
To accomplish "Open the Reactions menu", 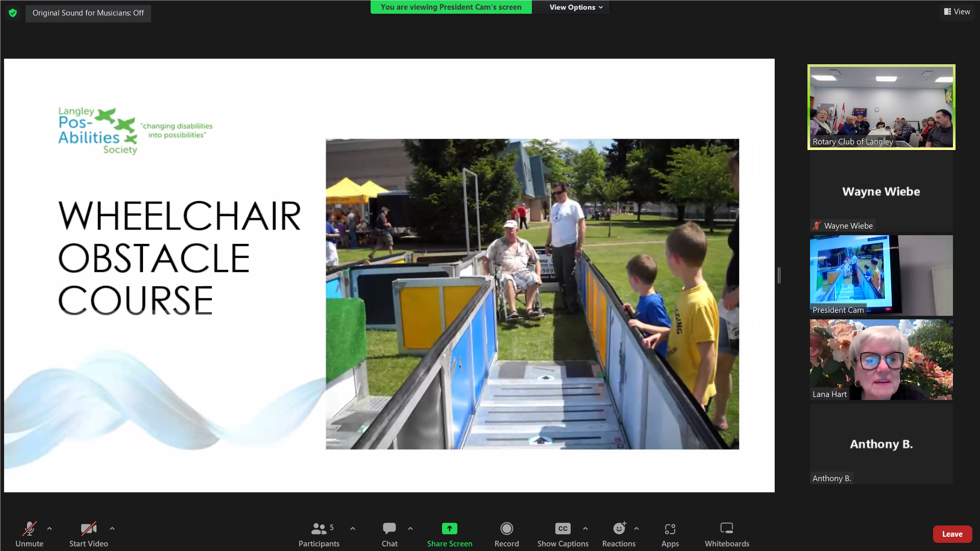I will coord(619,534).
